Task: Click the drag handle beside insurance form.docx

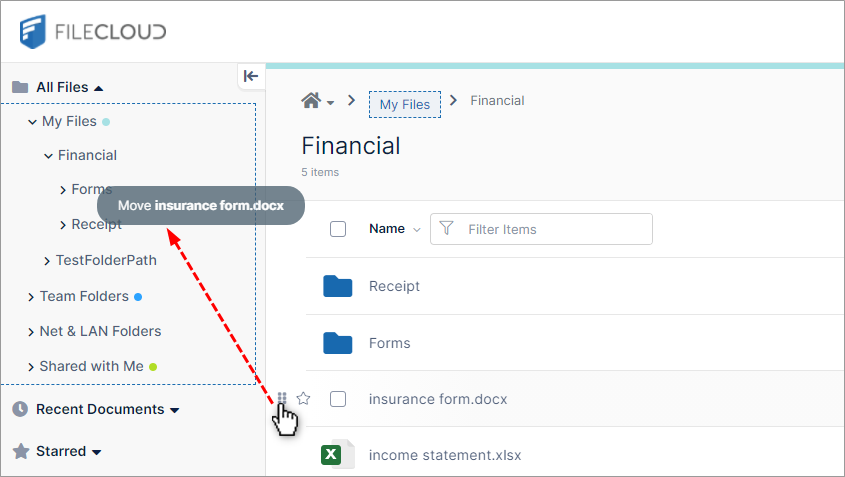Action: [x=282, y=398]
